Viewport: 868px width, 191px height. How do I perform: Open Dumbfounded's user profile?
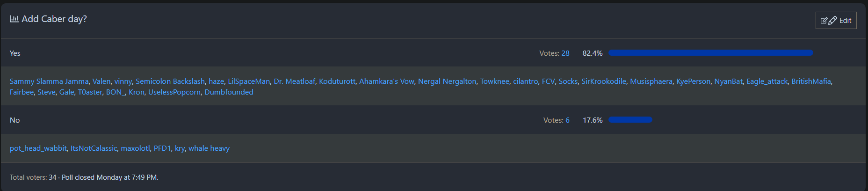[x=229, y=92]
